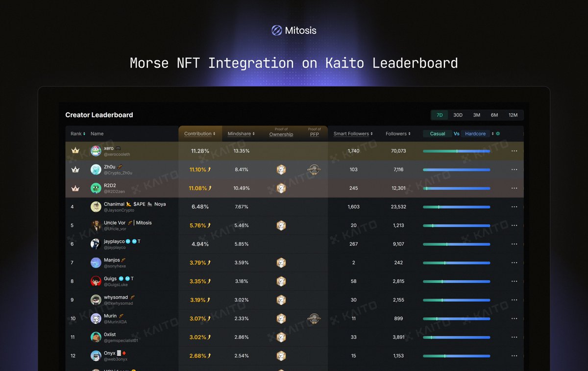Click Murin's Proof of PFP badge
The height and width of the screenshot is (371, 588).
pyautogui.click(x=315, y=319)
